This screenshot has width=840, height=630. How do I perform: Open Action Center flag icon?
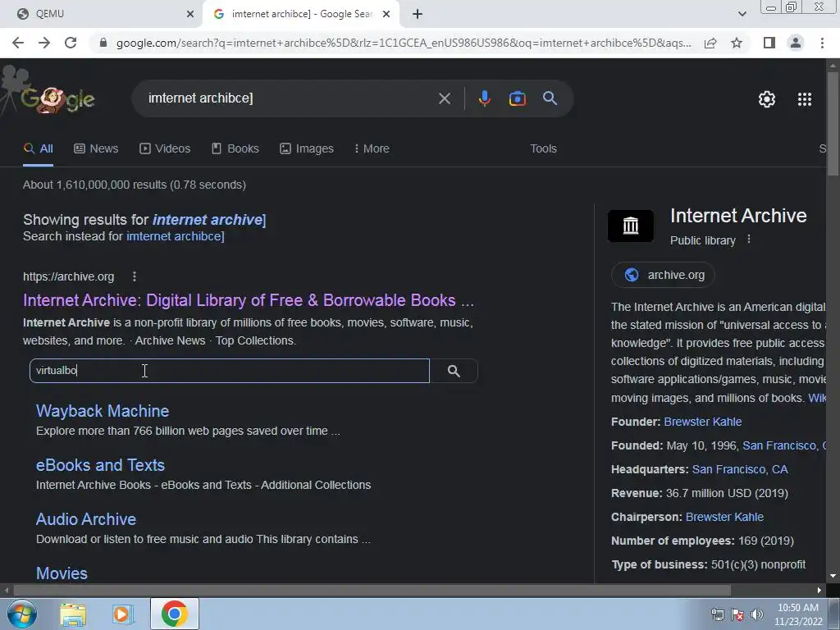[737, 614]
